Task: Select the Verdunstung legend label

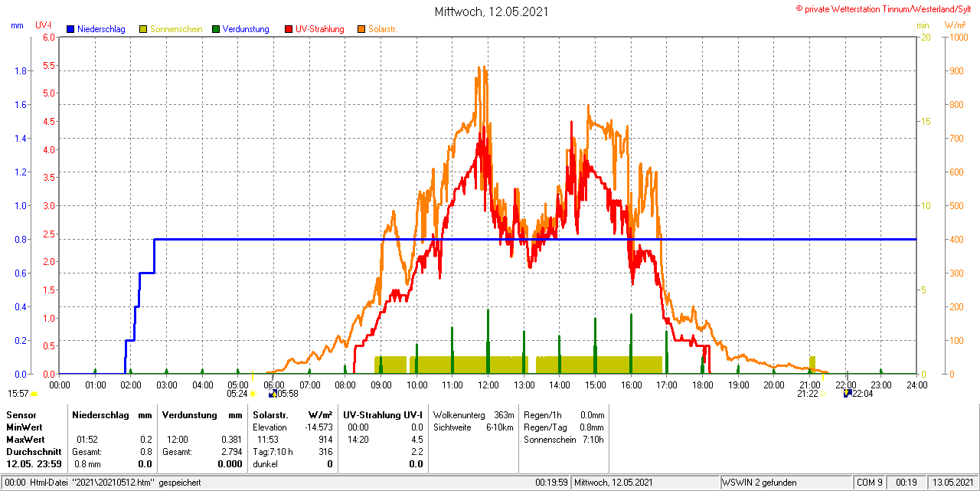Action: (246, 29)
